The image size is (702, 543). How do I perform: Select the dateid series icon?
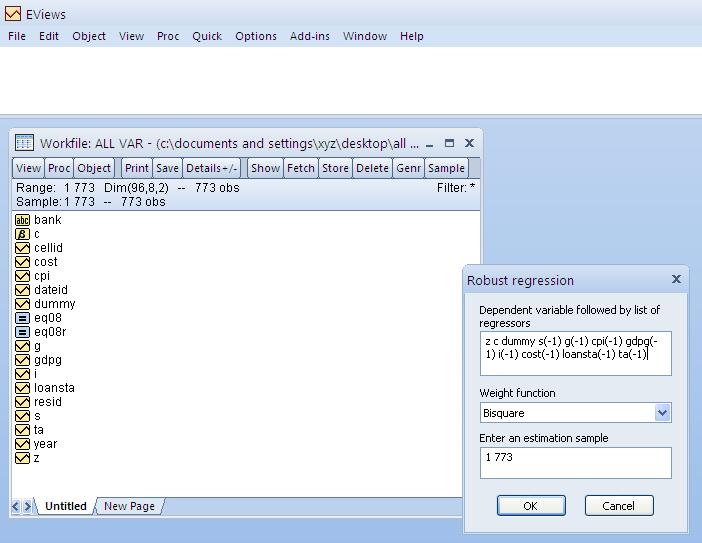pyautogui.click(x=22, y=290)
